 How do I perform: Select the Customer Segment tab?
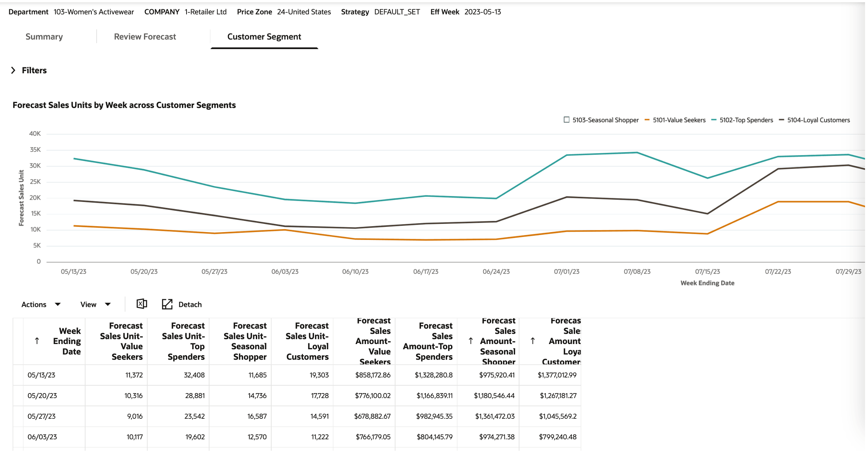[x=264, y=37]
